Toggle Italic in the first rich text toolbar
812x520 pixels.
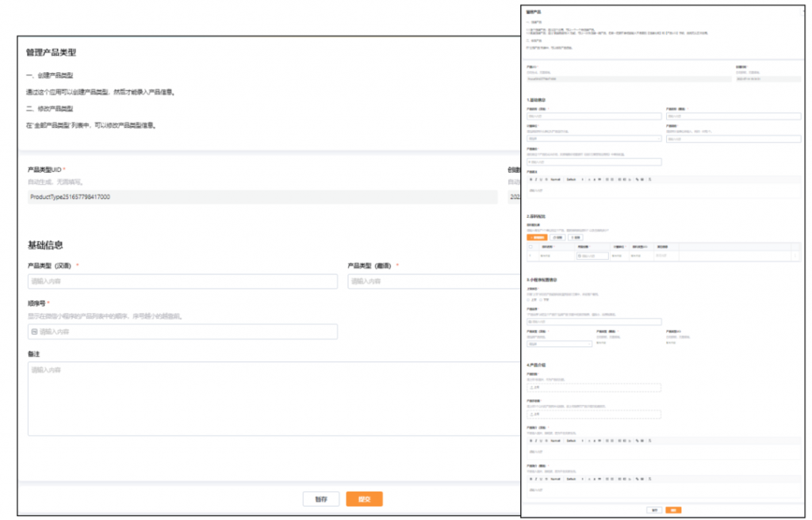pos(535,179)
